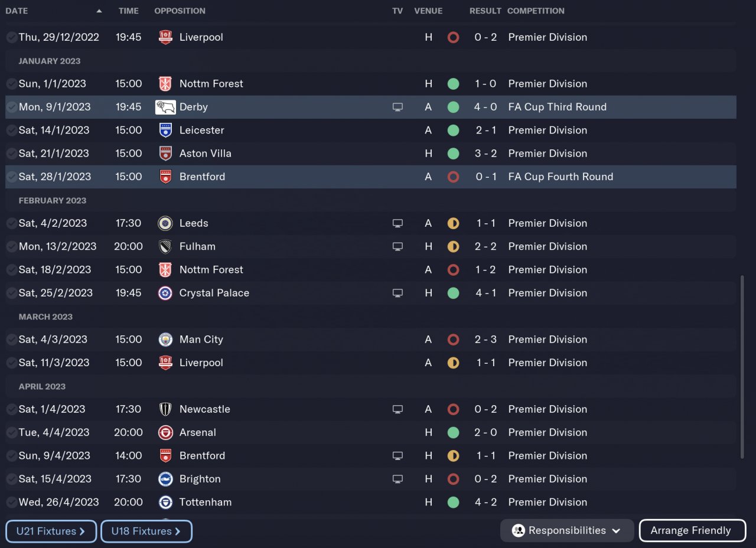Click the Newcastle club badge icon

click(x=165, y=409)
